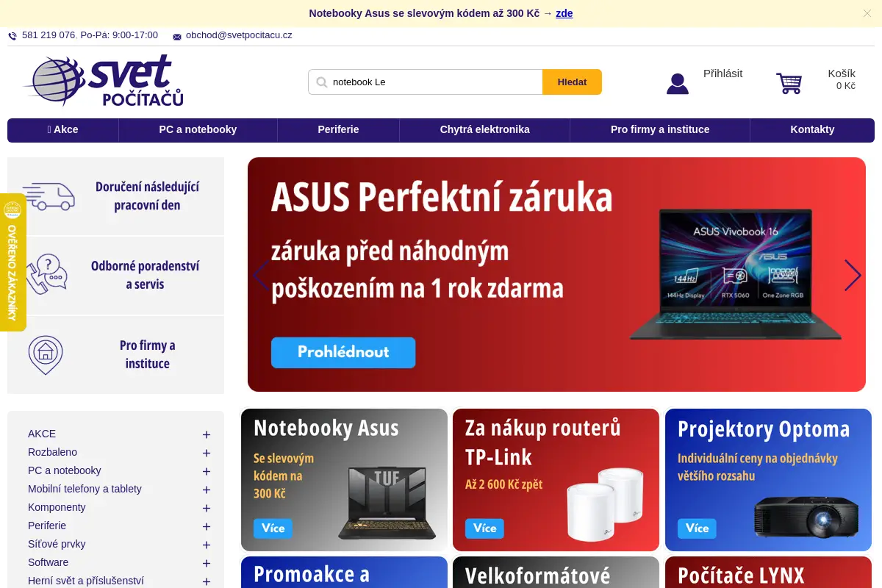Click Více on Notebooky Asus card
The image size is (882, 588).
(x=273, y=528)
